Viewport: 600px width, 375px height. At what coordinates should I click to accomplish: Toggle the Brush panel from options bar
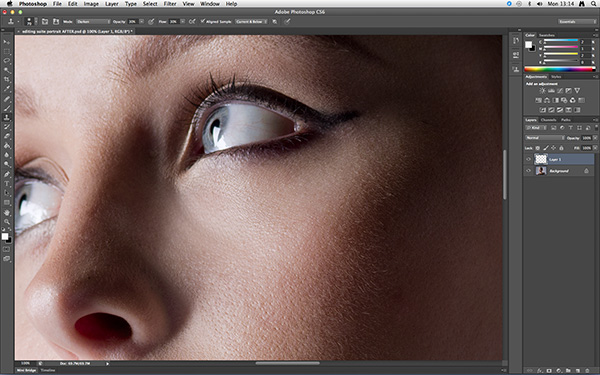45,21
